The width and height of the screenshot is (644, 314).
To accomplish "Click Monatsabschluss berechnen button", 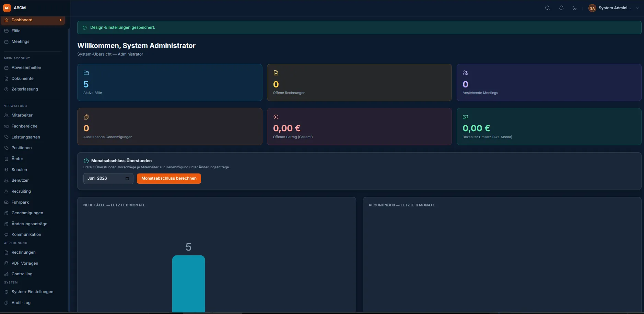I will pos(169,179).
